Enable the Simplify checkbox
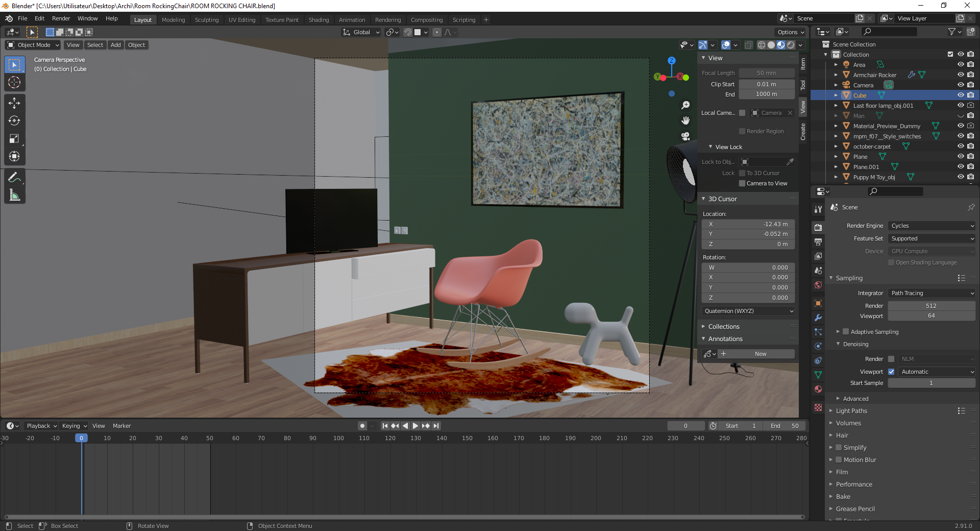 point(839,447)
